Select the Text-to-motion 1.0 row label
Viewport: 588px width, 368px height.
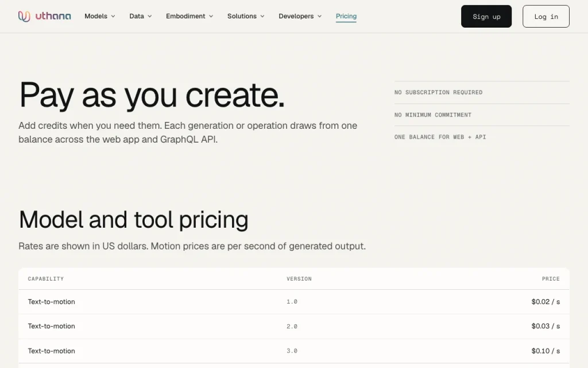[51, 302]
